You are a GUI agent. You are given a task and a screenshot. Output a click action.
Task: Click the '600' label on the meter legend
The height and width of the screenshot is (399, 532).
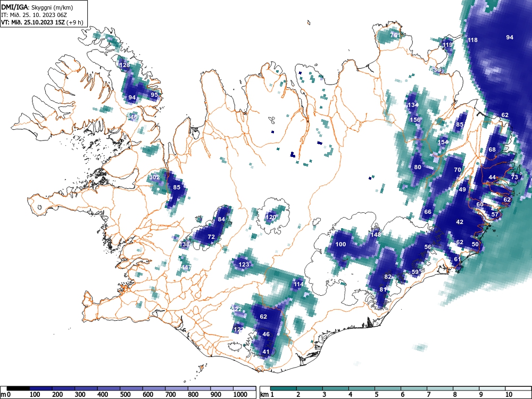(x=148, y=395)
